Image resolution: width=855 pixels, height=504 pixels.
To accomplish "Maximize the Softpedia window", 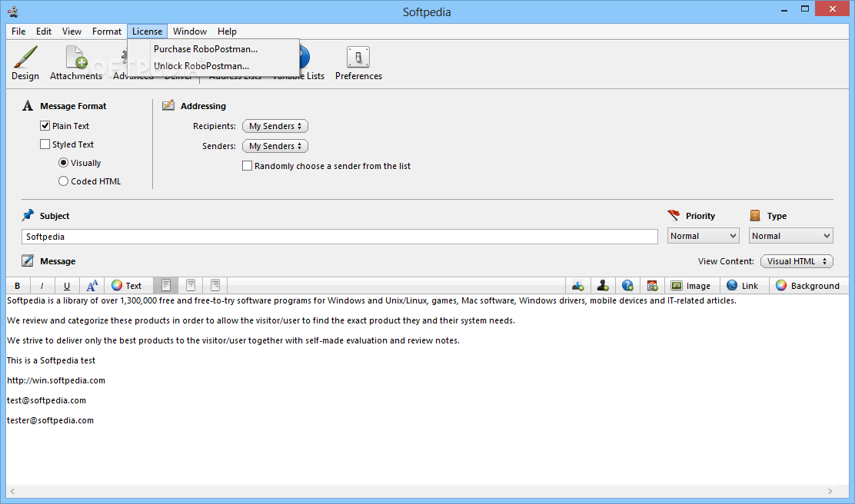I will tap(805, 8).
